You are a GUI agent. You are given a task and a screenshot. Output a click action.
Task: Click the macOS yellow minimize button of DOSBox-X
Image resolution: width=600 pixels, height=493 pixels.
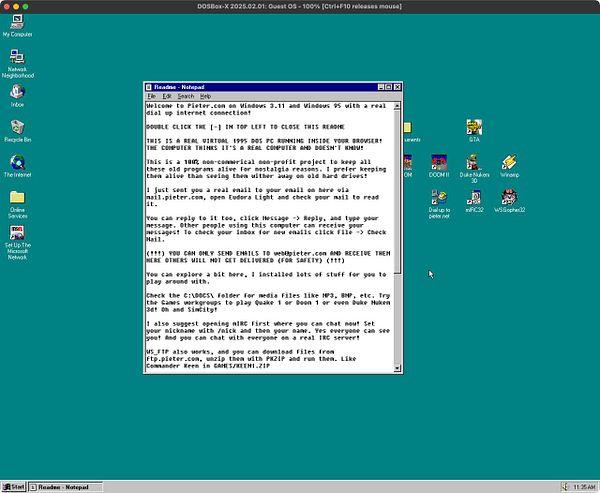point(16,7)
